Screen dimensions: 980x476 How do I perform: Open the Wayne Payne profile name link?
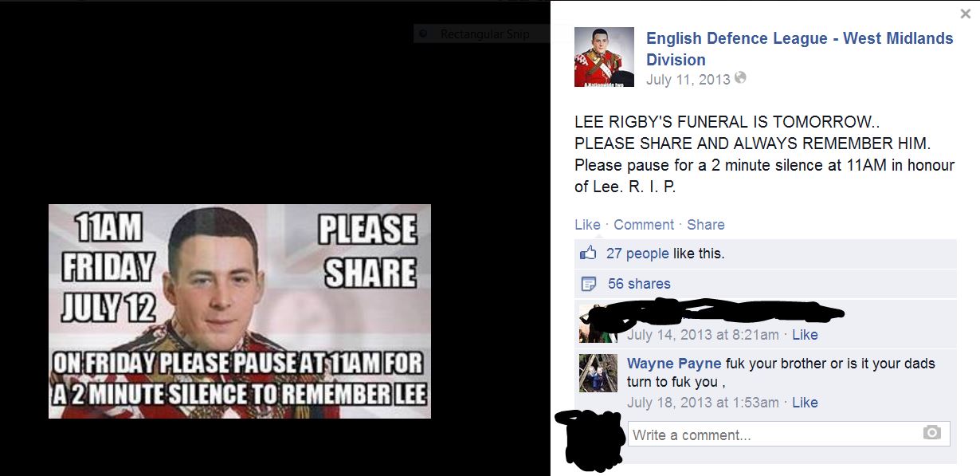pyautogui.click(x=675, y=364)
